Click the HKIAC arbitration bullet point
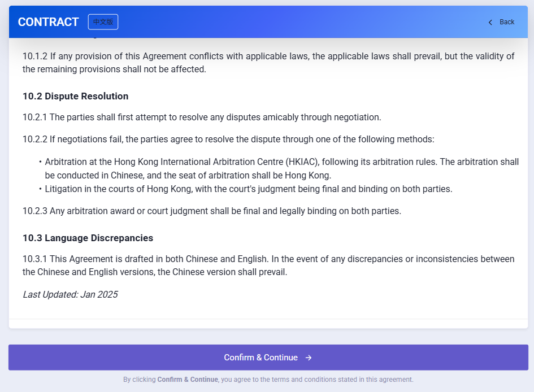Viewport: 534px width, 392px height. pyautogui.click(x=281, y=168)
